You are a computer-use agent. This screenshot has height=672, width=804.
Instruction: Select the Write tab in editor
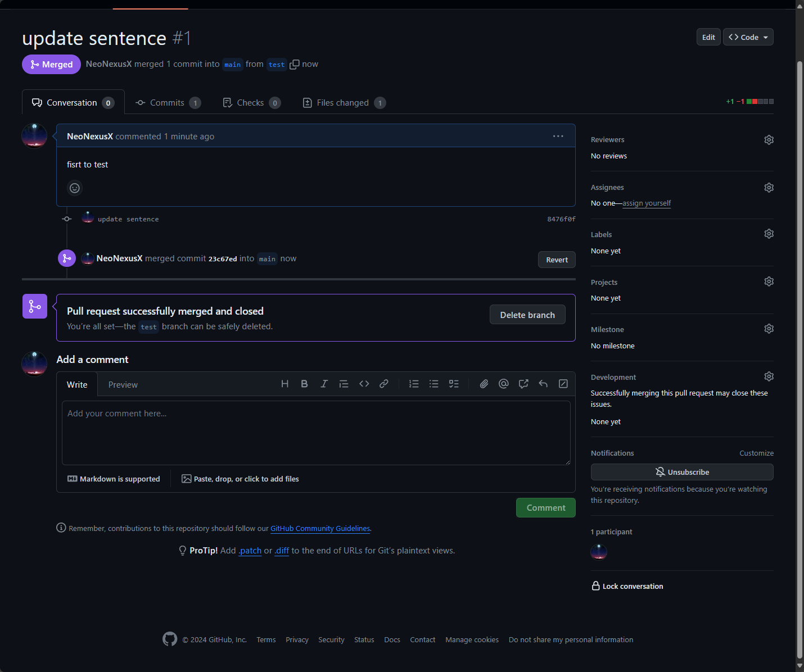tap(77, 384)
